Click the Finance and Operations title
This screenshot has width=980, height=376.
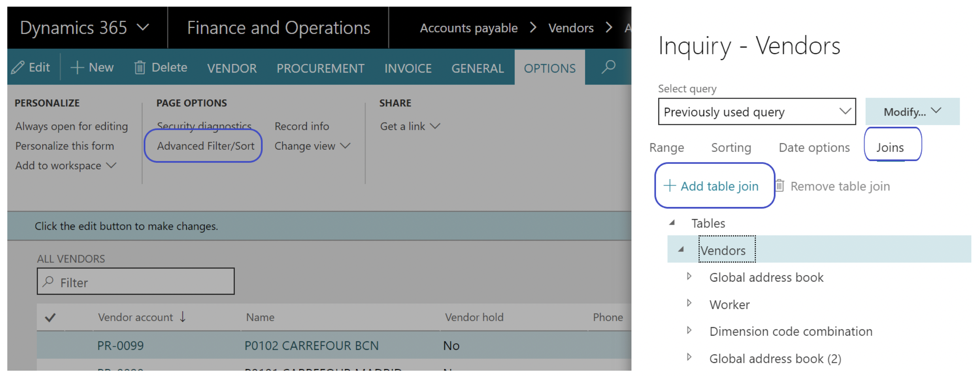[x=279, y=28]
